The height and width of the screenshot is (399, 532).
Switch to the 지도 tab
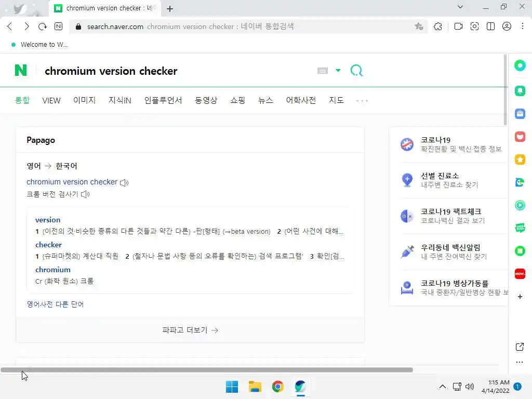(336, 100)
